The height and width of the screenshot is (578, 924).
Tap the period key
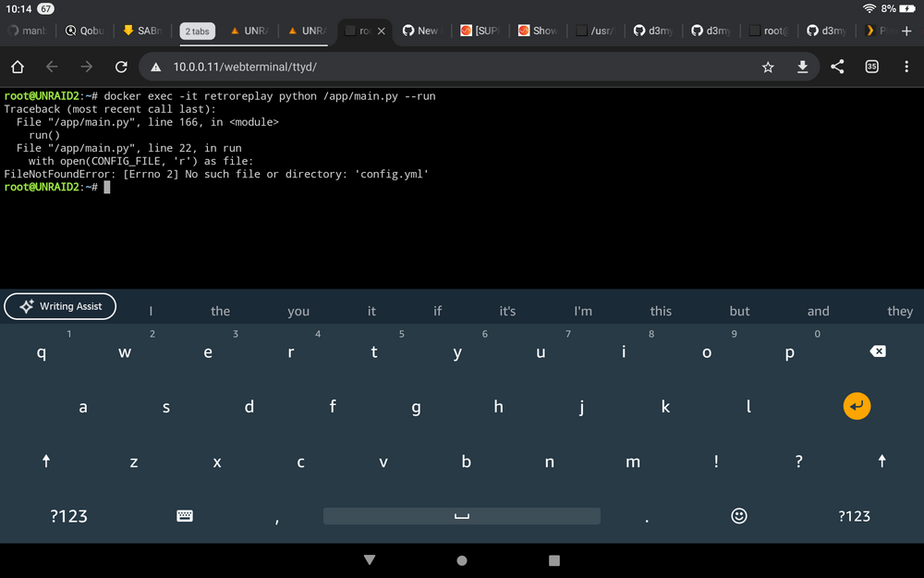[647, 519]
